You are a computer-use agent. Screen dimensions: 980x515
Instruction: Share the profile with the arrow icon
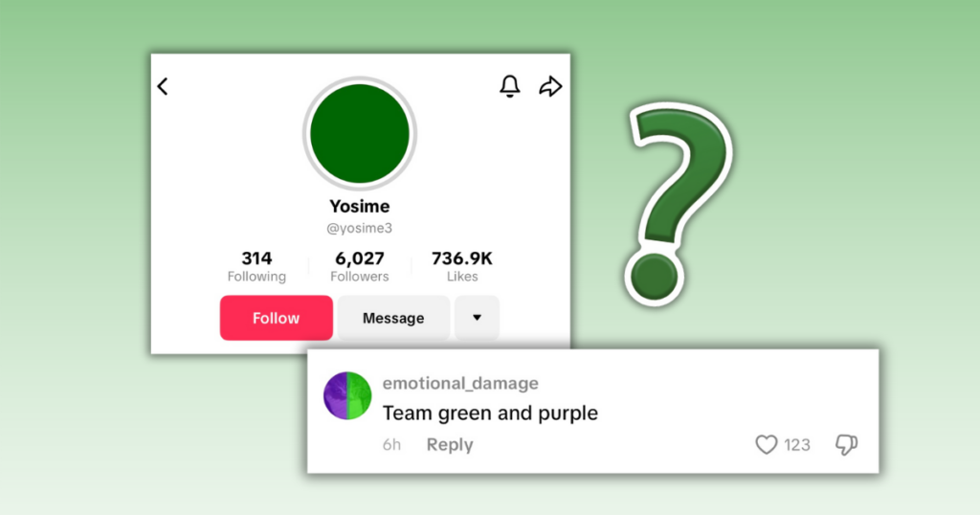(x=550, y=86)
